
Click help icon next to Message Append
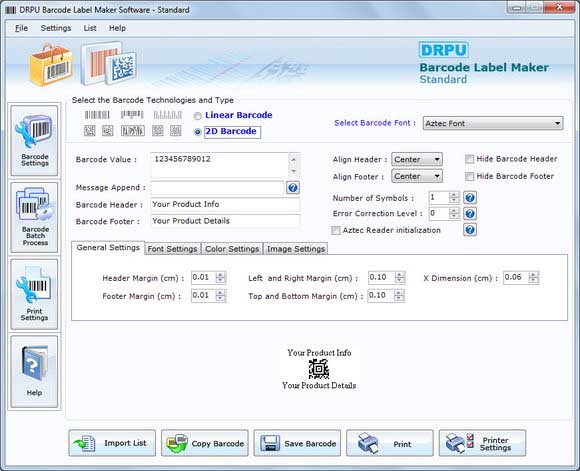click(293, 188)
